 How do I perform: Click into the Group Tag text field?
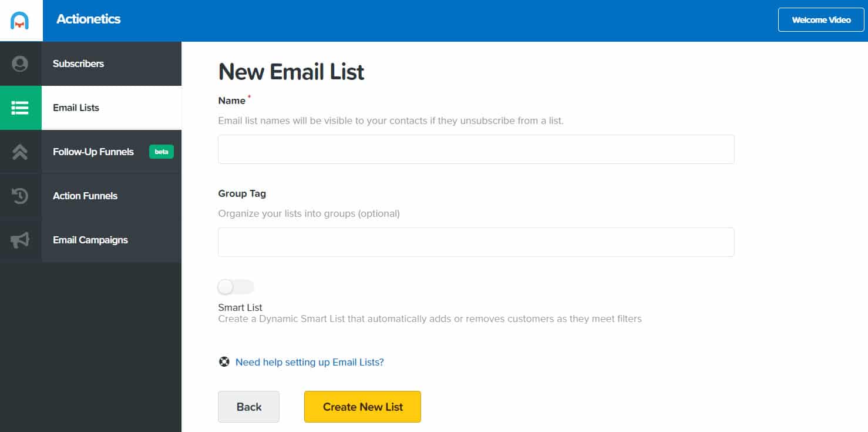click(476, 242)
